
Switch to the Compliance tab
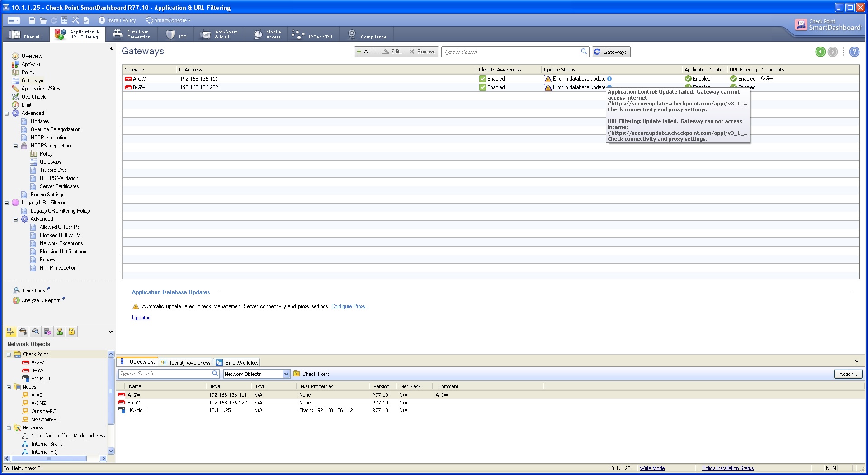(x=367, y=34)
